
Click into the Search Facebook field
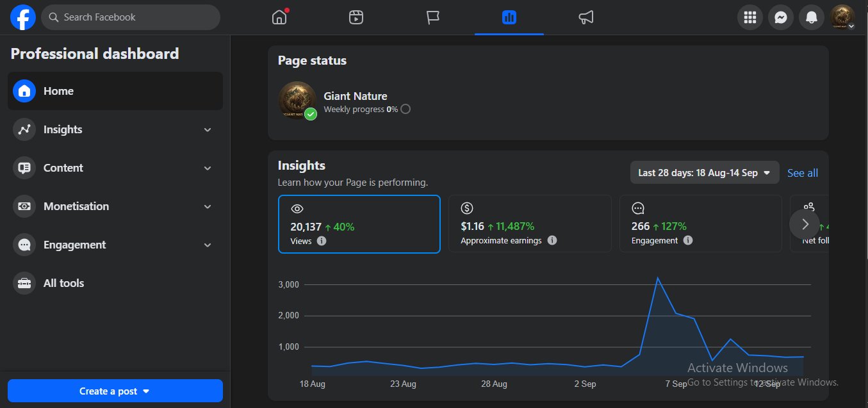click(x=131, y=17)
